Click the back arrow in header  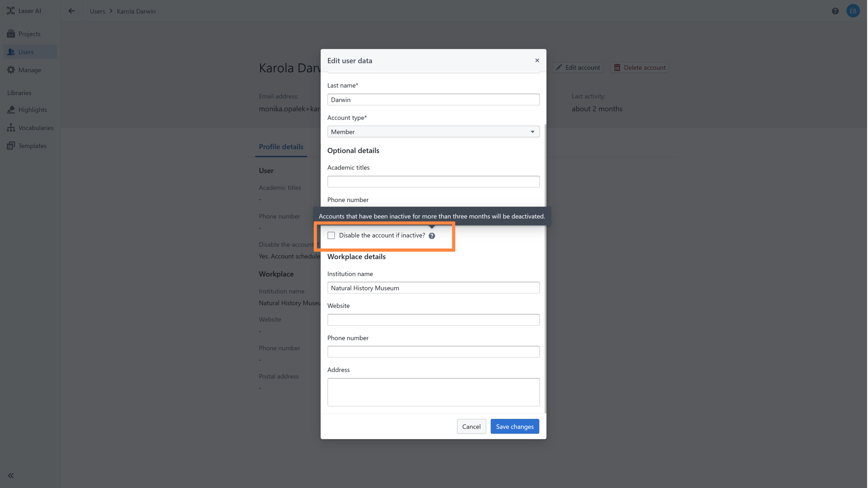(71, 11)
